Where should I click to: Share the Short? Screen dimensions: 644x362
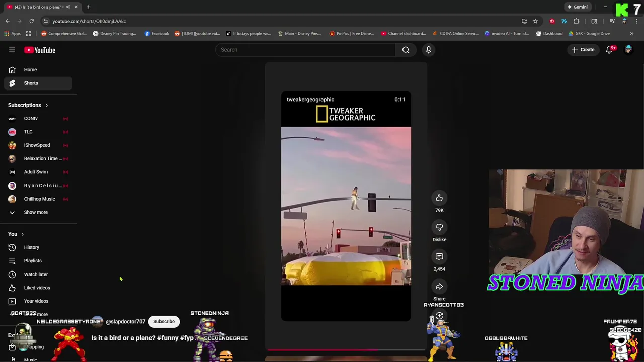pos(439,287)
